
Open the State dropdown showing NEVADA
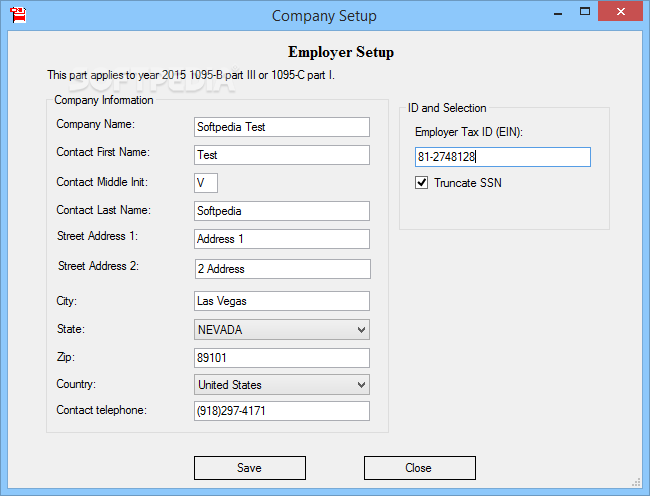282,329
